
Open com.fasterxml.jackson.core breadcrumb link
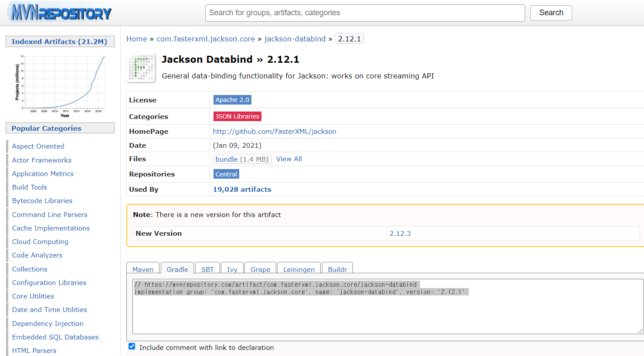pos(206,39)
